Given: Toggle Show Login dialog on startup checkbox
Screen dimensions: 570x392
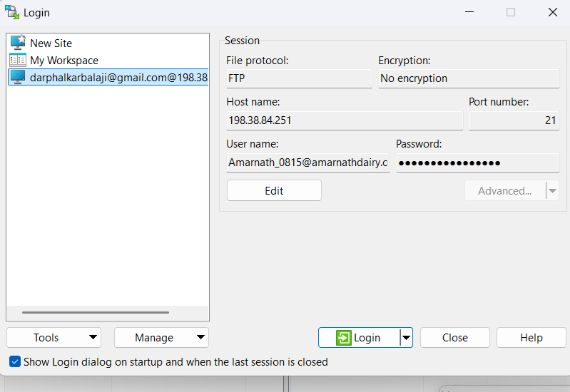Looking at the screenshot, I should click(x=15, y=362).
